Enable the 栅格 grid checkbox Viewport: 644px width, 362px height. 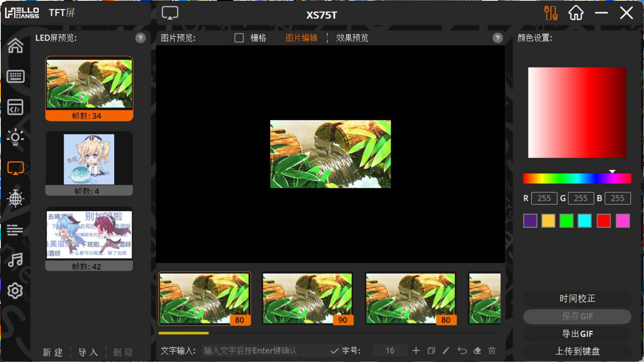click(239, 38)
